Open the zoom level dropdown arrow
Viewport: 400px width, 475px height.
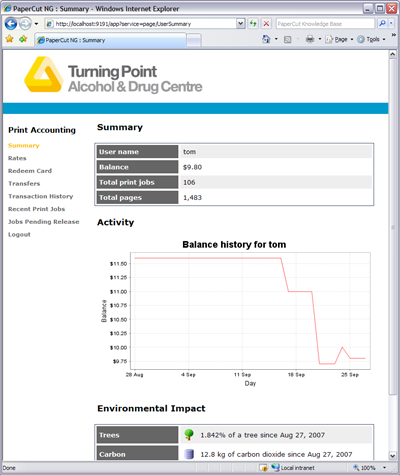[385, 468]
